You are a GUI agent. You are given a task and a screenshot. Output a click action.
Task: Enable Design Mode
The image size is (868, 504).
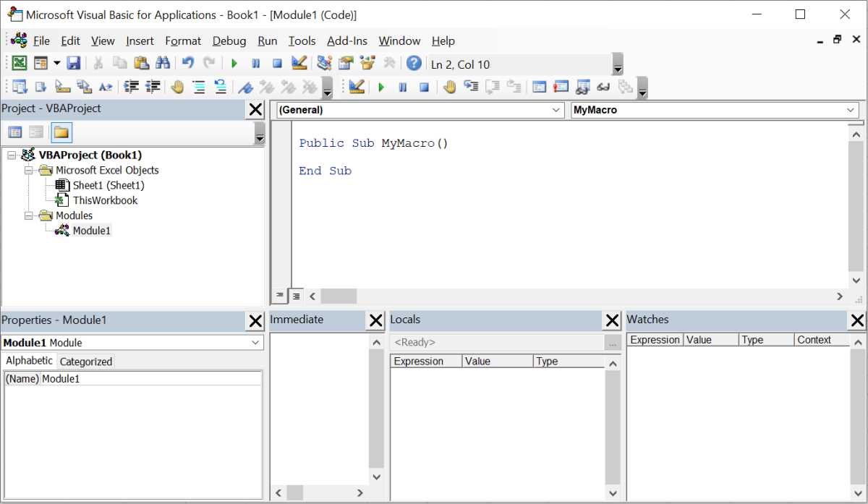[x=299, y=63]
